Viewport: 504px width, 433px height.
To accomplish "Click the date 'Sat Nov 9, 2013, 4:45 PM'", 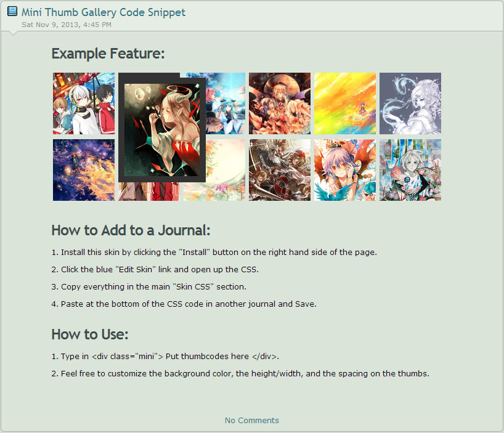I will (67, 25).
